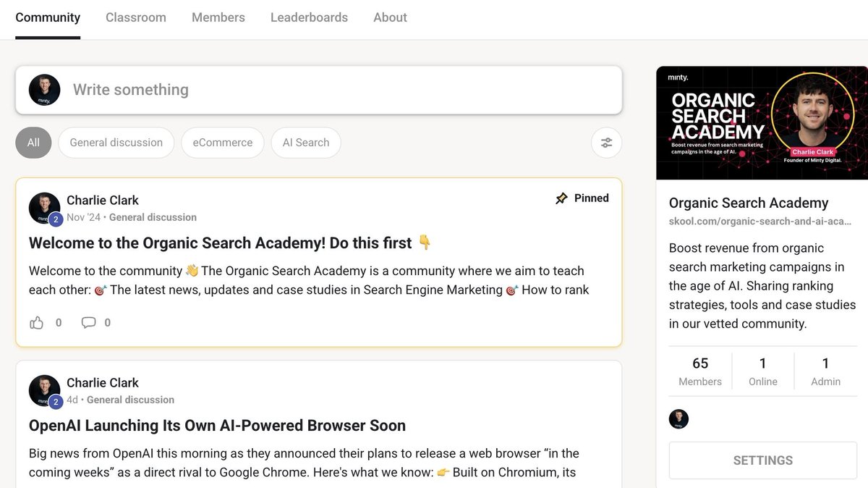868x488 pixels.
Task: Click the Boost revenue from organic search description
Action: [x=762, y=286]
